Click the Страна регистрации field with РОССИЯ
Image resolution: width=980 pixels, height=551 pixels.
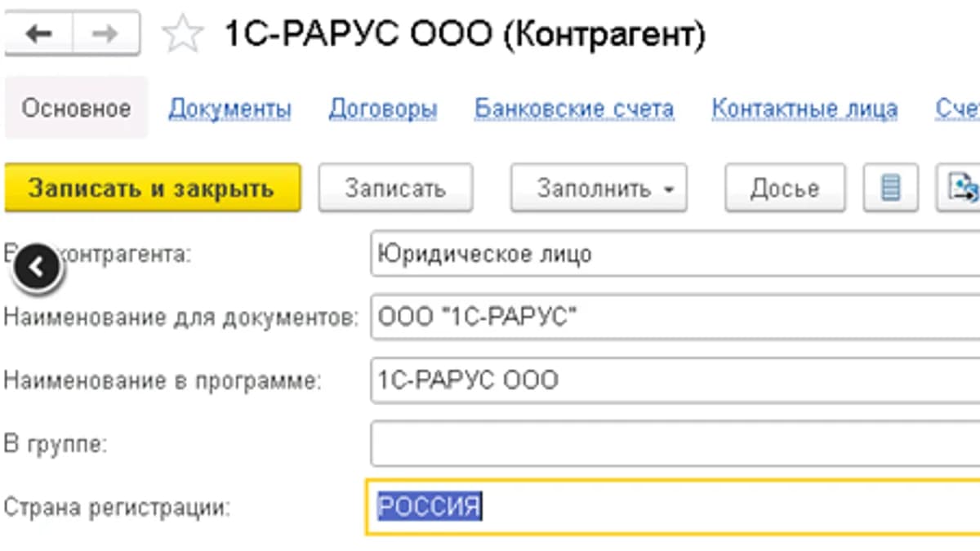(x=673, y=507)
